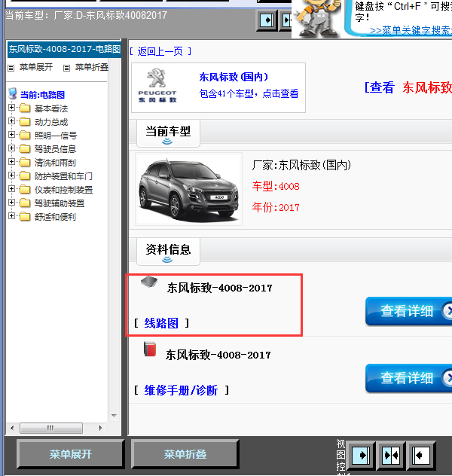Click the tree scrollbar right arrow
Image resolution: width=452 pixels, height=476 pixels.
tap(100, 428)
